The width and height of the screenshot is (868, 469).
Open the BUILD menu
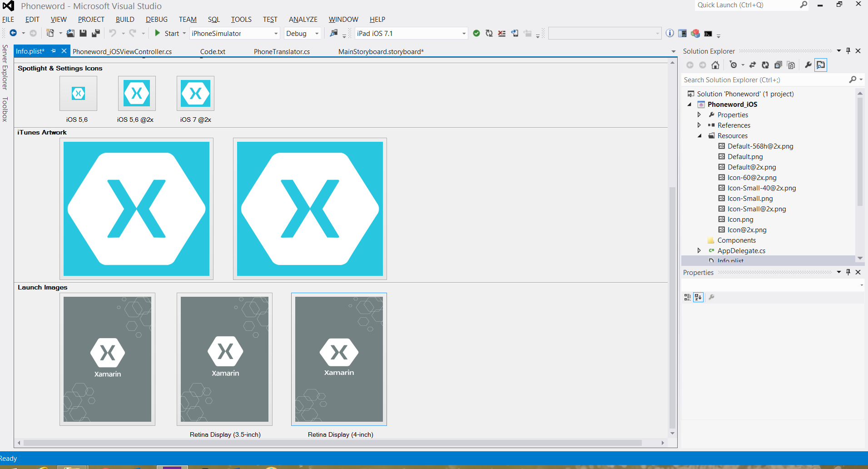coord(125,20)
